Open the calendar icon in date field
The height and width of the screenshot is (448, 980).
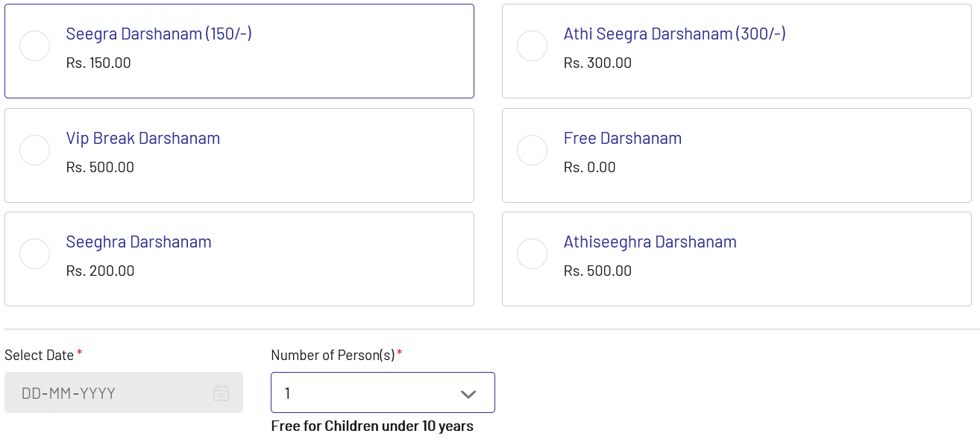coord(221,393)
